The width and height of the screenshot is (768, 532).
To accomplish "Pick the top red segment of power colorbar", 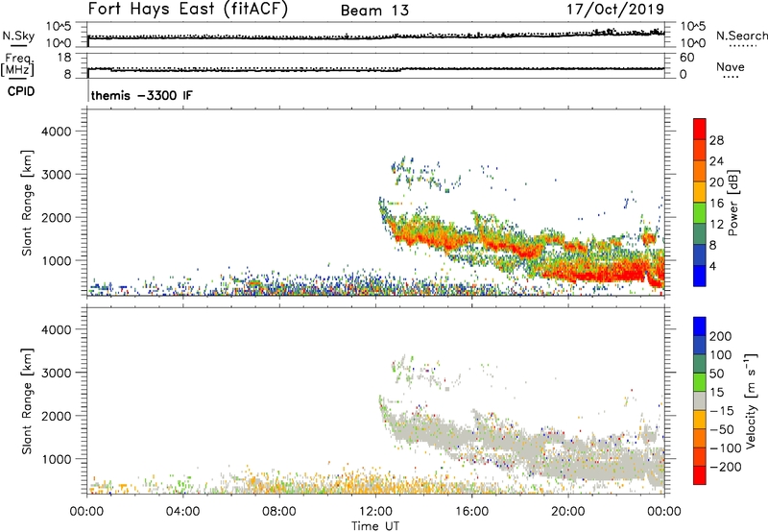I will click(x=700, y=129).
